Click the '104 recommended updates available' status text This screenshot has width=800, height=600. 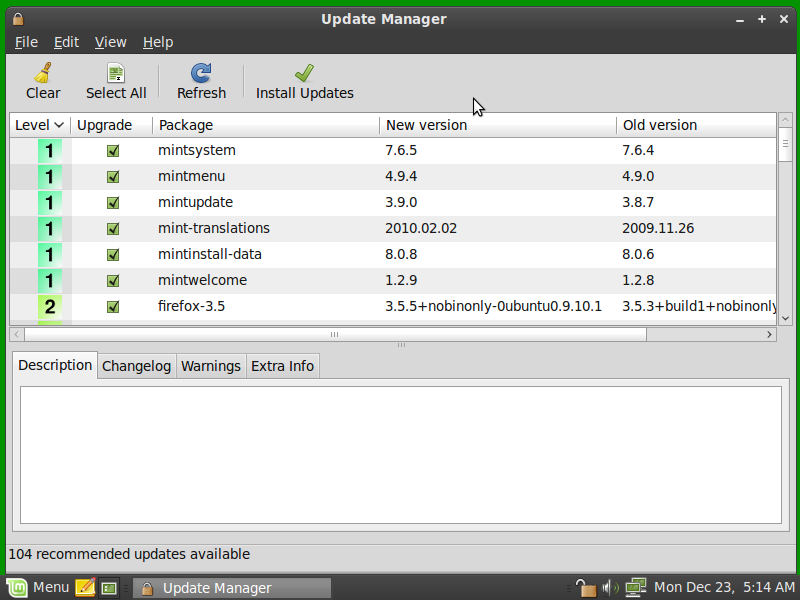tap(129, 554)
